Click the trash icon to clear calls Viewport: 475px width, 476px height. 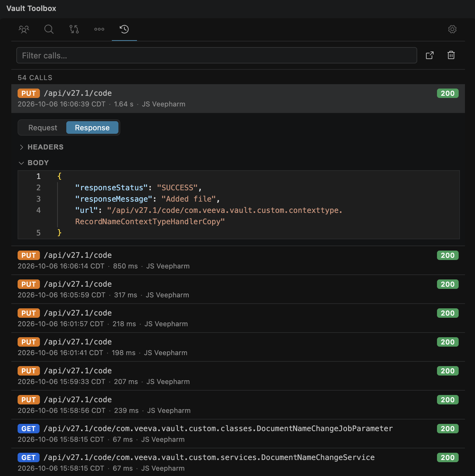point(451,55)
